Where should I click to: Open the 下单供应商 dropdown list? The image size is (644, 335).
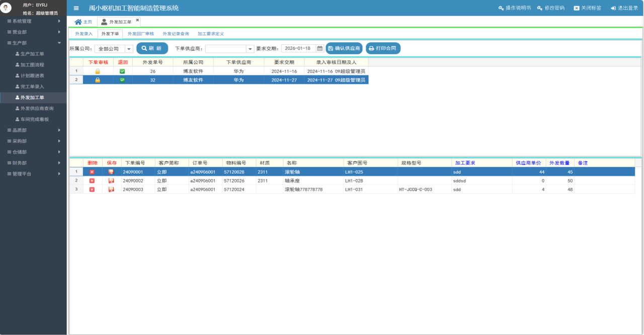(x=250, y=49)
